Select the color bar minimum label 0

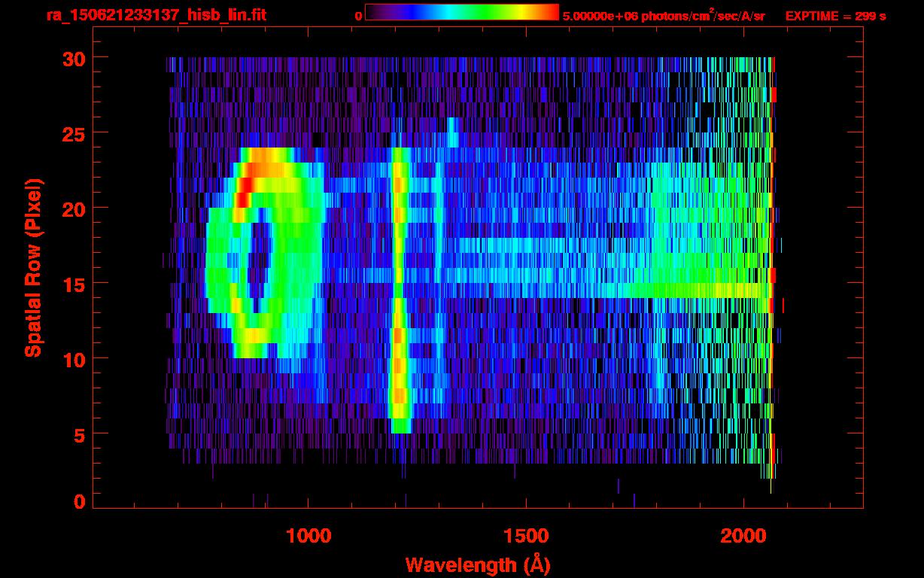pos(358,16)
